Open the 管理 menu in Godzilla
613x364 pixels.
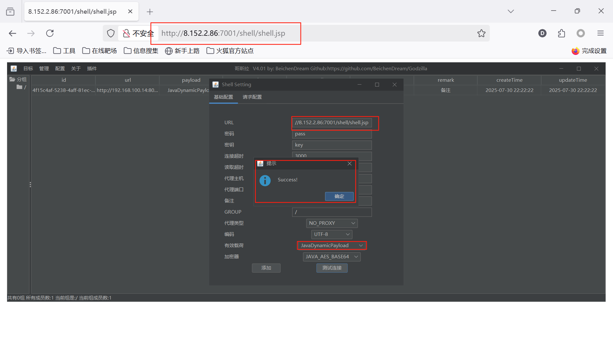tap(44, 69)
